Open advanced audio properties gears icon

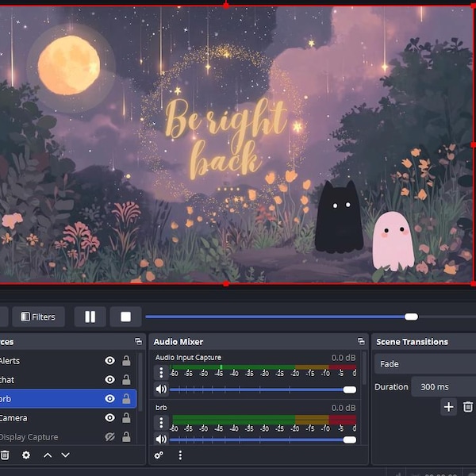tap(159, 455)
